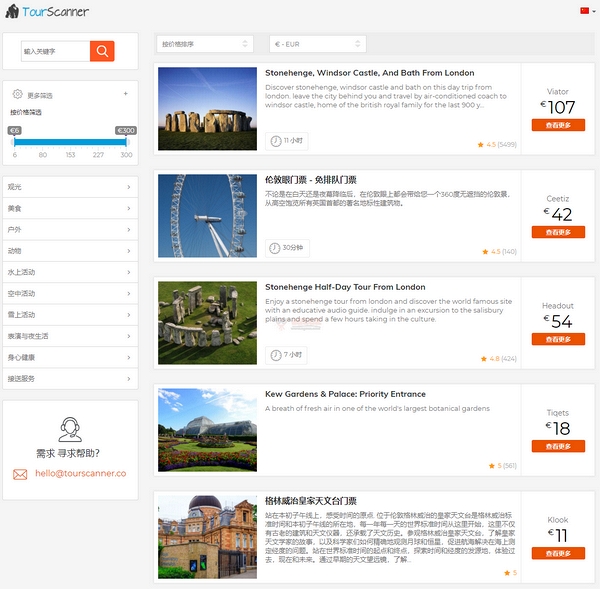Click the Chinese flag language icon

pyautogui.click(x=584, y=11)
